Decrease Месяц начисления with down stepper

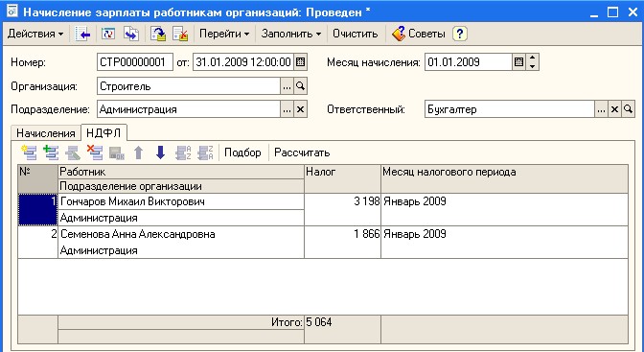[533, 66]
